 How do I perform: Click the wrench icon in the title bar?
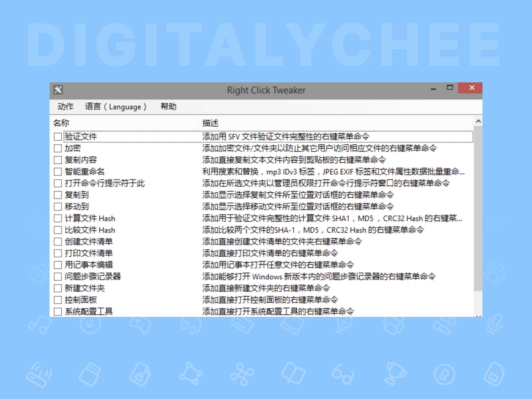point(58,90)
